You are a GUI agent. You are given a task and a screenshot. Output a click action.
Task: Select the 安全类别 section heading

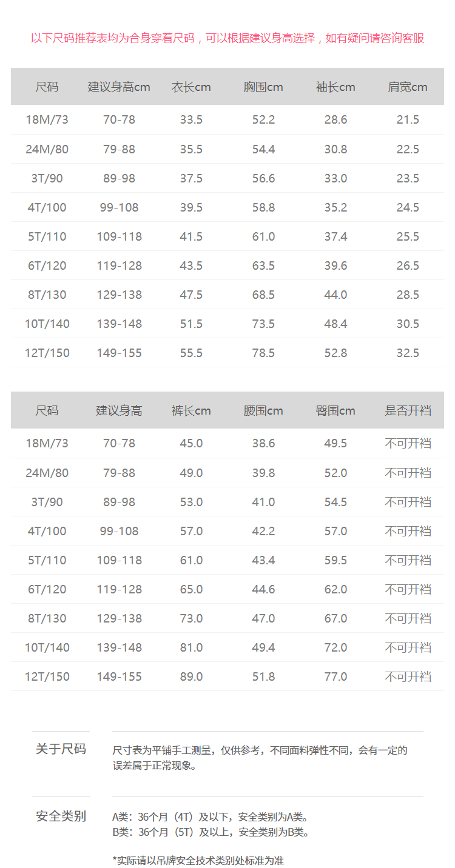point(61,816)
